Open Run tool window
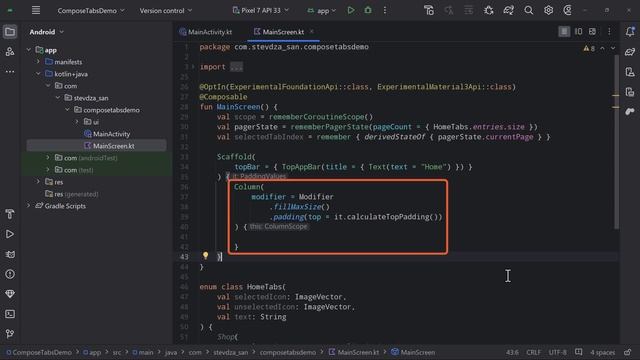 coord(10,234)
